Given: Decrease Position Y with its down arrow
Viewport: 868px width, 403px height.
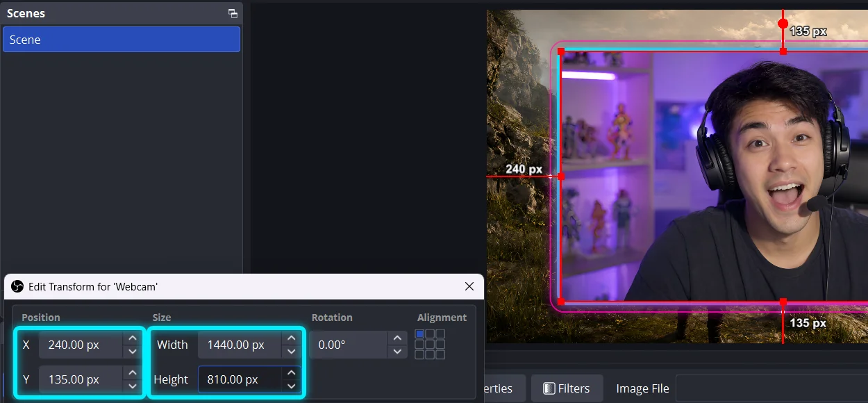Looking at the screenshot, I should click(132, 386).
